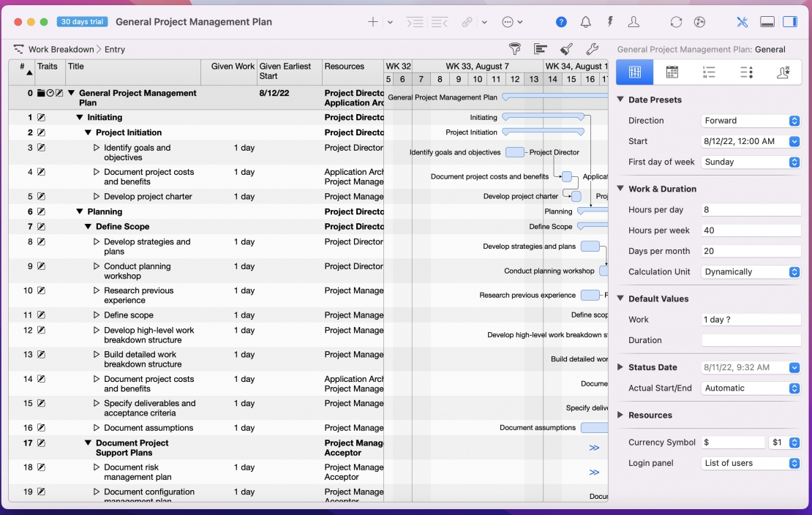This screenshot has height=515, width=812.
Task: Collapse the Planning group
Action: point(80,212)
